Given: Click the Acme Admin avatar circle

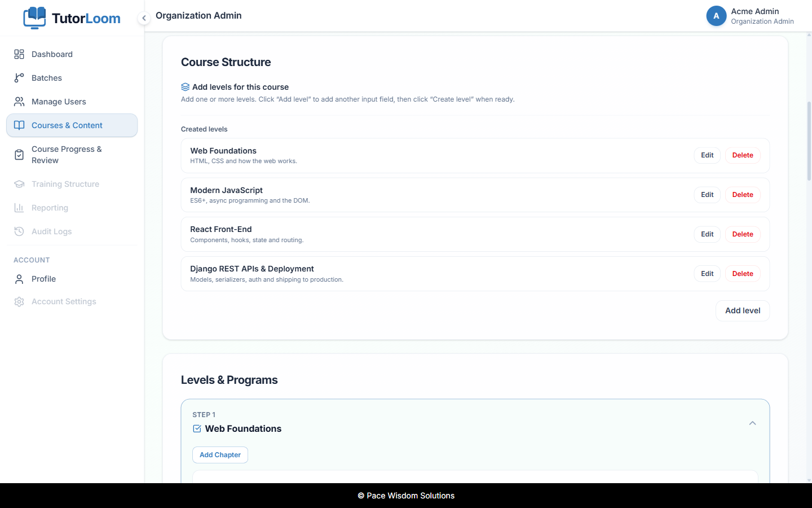Looking at the screenshot, I should 716,16.
